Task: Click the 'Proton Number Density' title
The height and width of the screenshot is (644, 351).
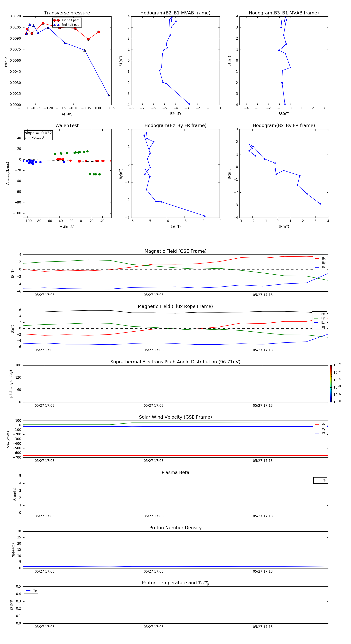Action: coord(175,528)
